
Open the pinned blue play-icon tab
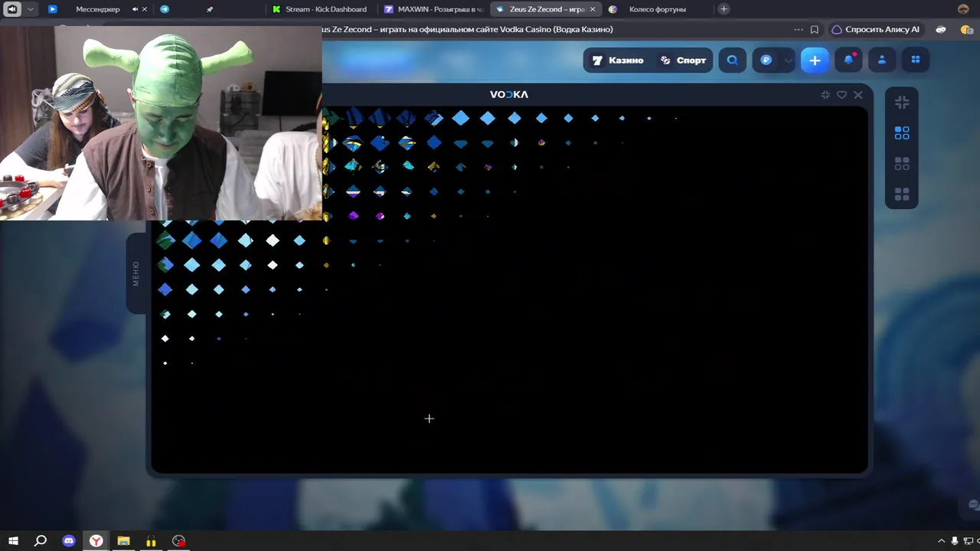point(52,9)
